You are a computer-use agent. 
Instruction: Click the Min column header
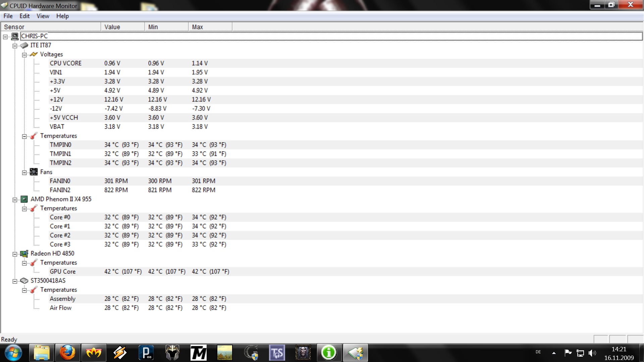(166, 27)
